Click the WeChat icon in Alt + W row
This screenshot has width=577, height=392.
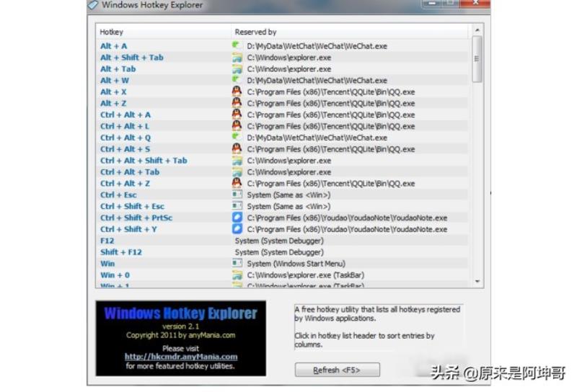tap(237, 80)
